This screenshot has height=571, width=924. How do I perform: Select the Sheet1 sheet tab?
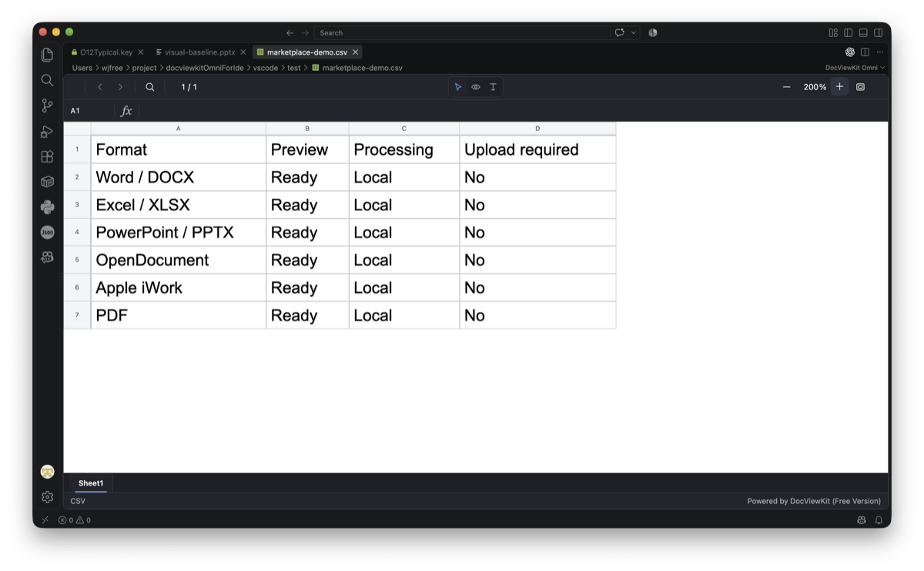[x=91, y=483]
